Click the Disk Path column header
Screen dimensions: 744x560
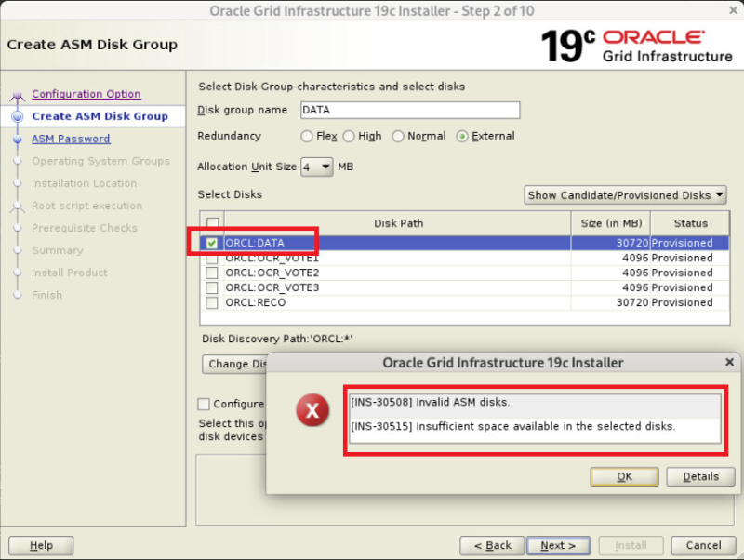(x=398, y=223)
